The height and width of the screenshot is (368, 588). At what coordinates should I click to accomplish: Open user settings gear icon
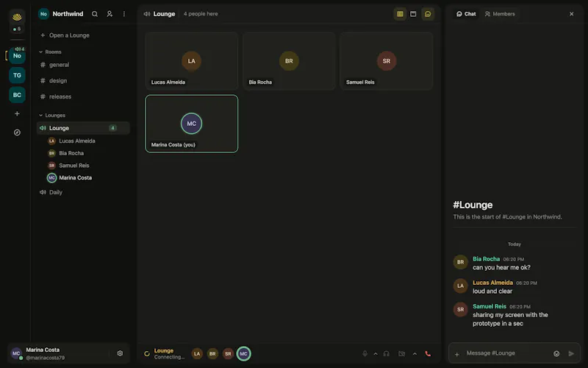120,353
